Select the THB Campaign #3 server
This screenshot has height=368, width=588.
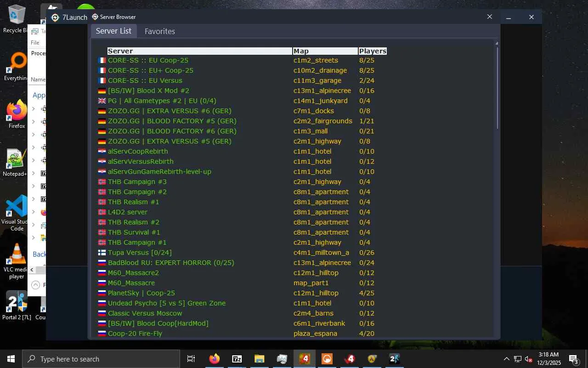point(137,182)
